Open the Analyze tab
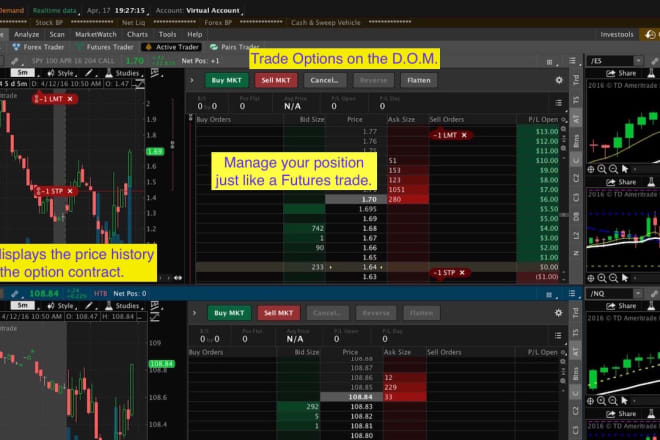Image resolution: width=660 pixels, height=440 pixels. point(27,35)
